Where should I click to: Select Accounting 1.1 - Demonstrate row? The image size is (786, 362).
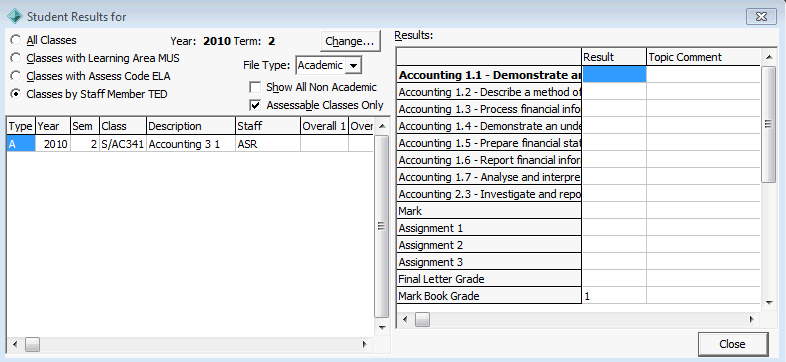pos(489,75)
